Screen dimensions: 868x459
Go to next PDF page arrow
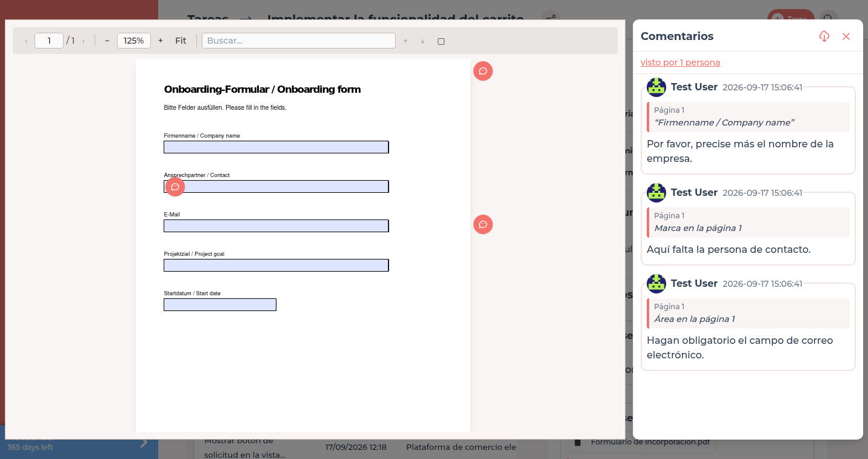(83, 41)
